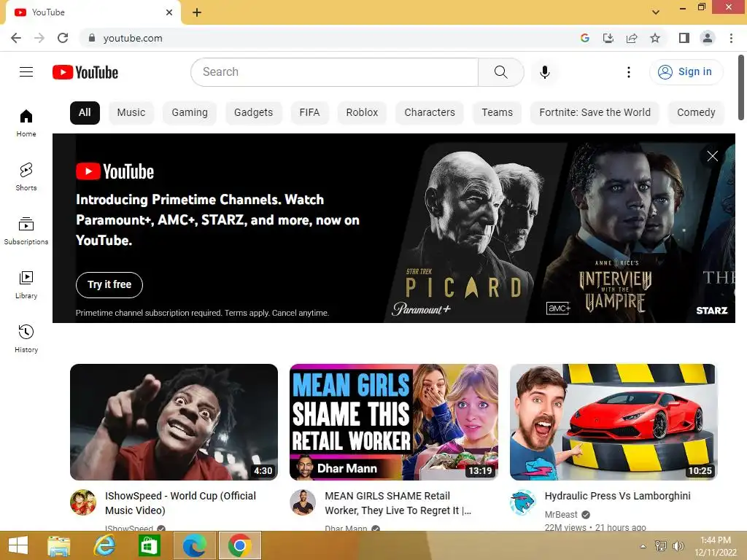Click the search magnifier button
Image resolution: width=747 pixels, height=560 pixels.
coord(500,72)
